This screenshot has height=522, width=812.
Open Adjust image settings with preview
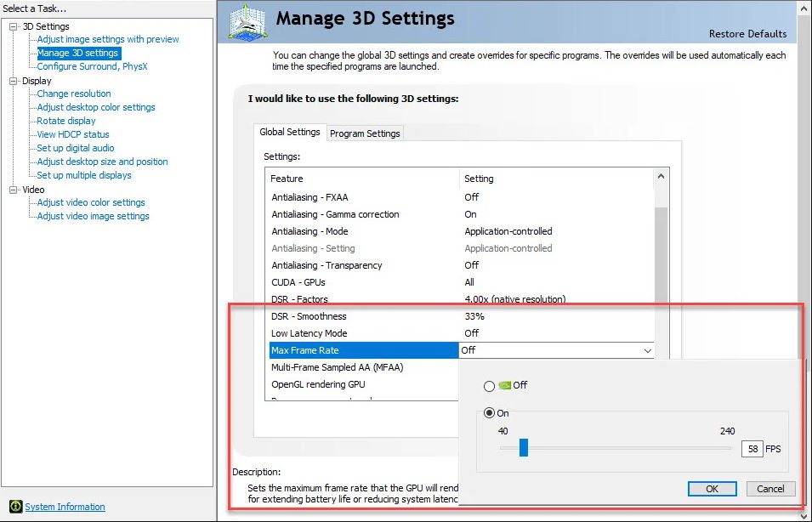[x=108, y=39]
